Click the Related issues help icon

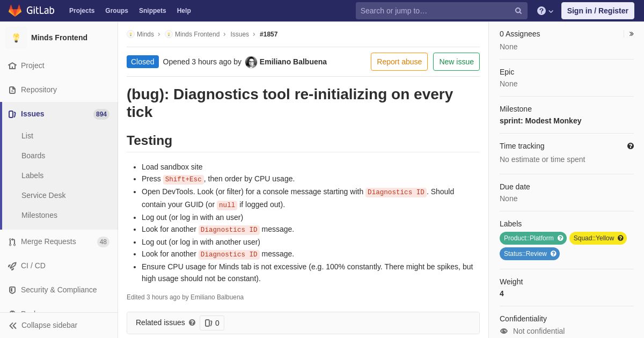point(192,322)
